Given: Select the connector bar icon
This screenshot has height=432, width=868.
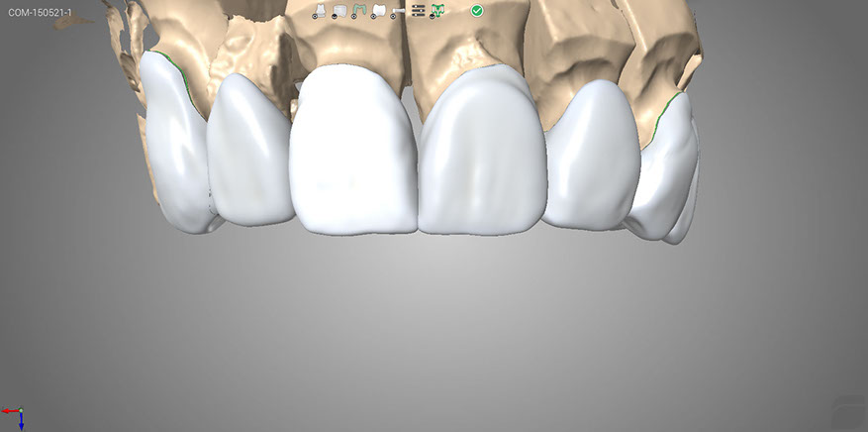Looking at the screenshot, I should point(398,10).
